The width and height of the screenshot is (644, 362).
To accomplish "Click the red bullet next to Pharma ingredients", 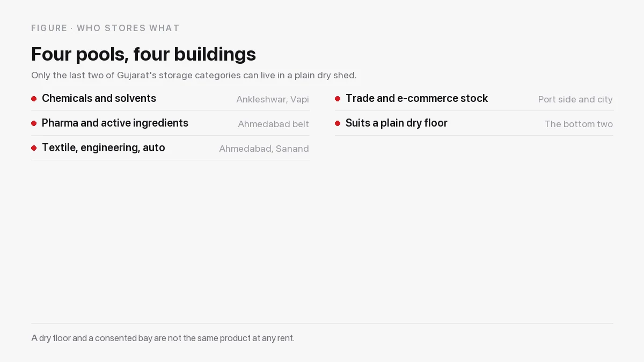I will (34, 123).
